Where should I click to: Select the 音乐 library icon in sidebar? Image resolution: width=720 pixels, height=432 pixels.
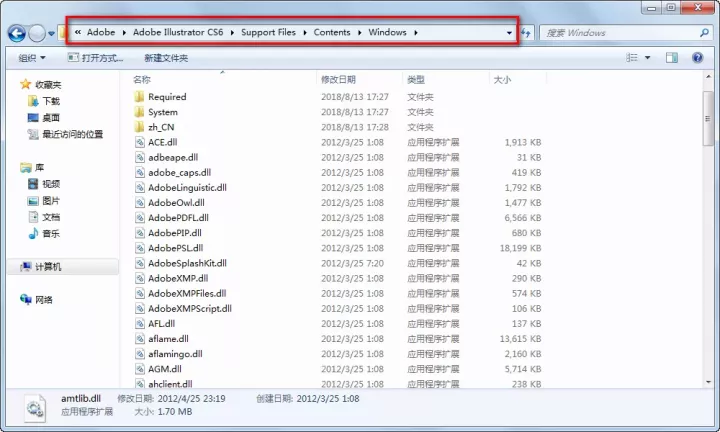(33, 233)
